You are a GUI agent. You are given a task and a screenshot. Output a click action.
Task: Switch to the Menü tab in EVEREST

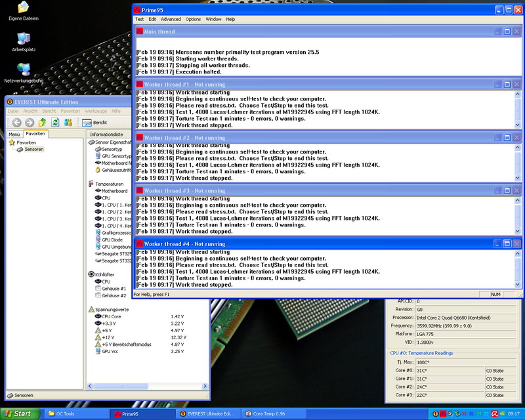[14, 134]
